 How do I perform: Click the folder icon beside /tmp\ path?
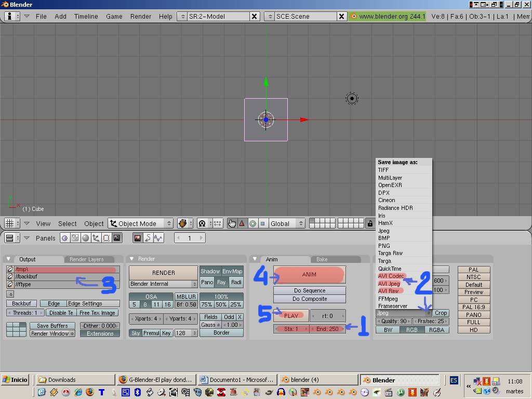[10, 269]
